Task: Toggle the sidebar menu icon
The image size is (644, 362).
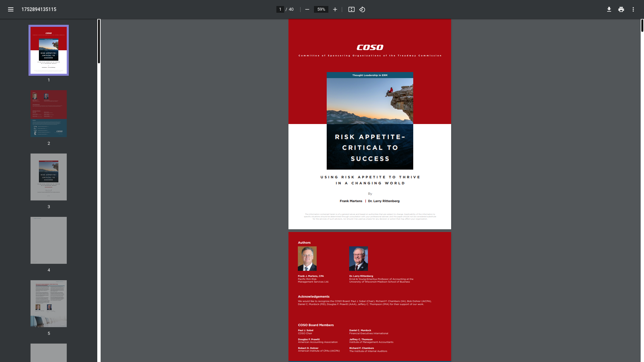Action: [11, 9]
